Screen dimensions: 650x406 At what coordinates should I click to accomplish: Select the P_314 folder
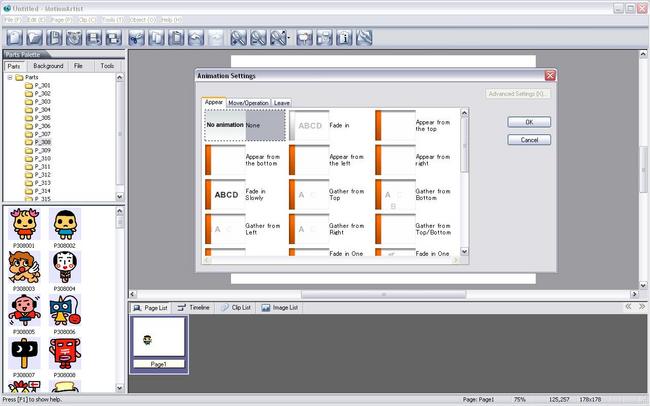click(38, 191)
